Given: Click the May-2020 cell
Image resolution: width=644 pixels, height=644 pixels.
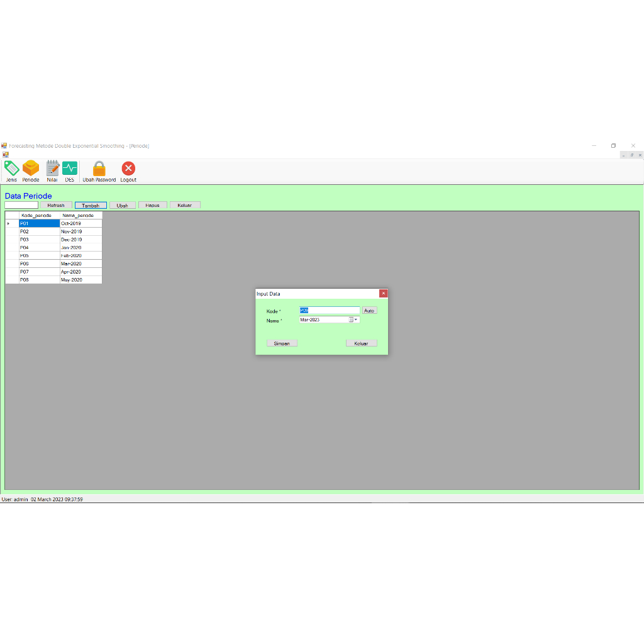Looking at the screenshot, I should (80, 280).
